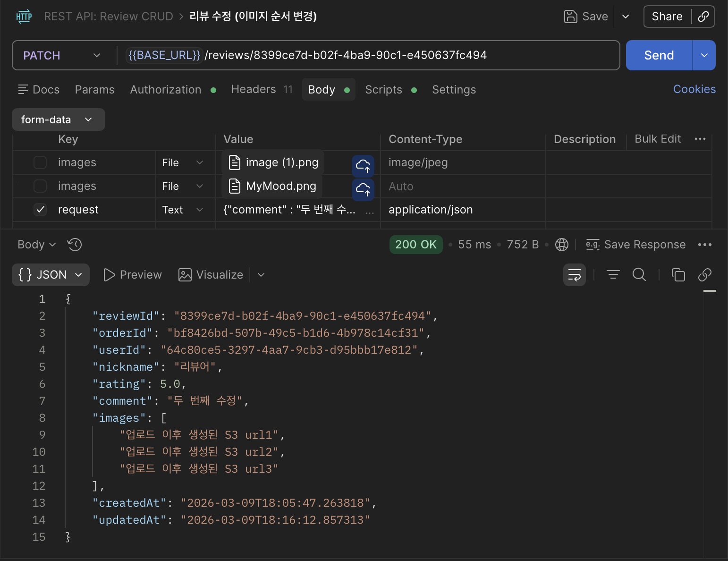728x561 pixels.
Task: Select the Body request tab
Action: (x=329, y=90)
